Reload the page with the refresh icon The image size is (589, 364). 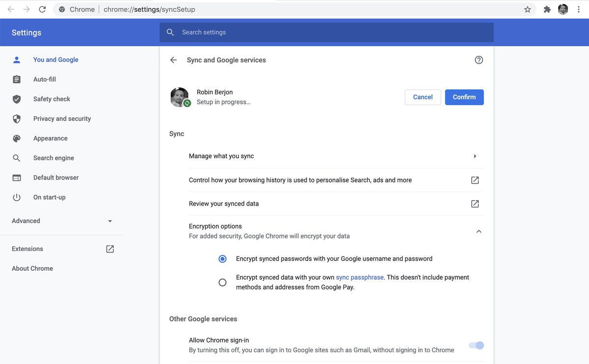(x=43, y=9)
